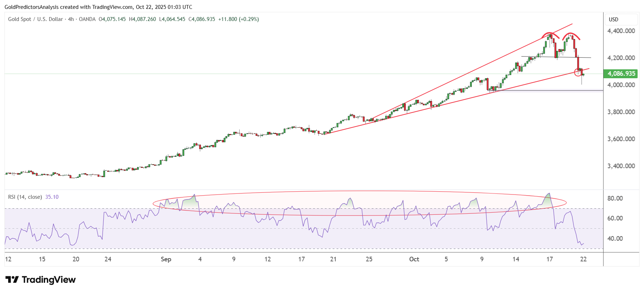
Task: Select the left red arc over the first peak
Action: pyautogui.click(x=550, y=33)
